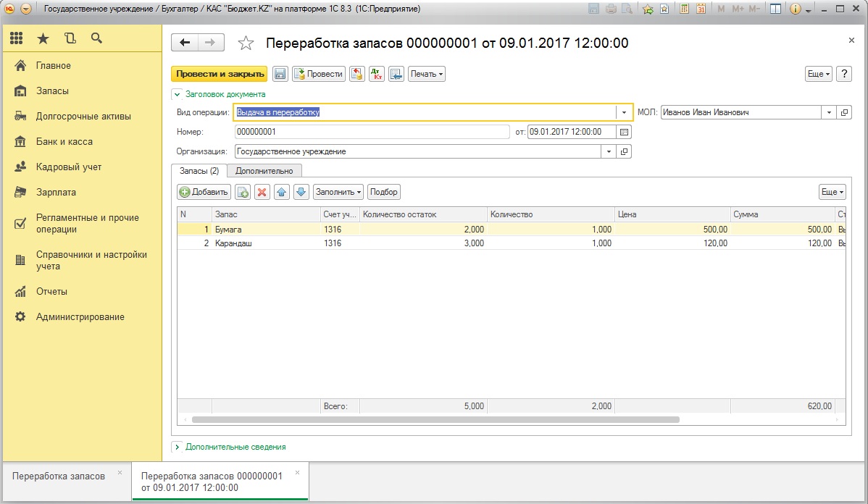Open the Печать dropdown menu

pyautogui.click(x=427, y=74)
